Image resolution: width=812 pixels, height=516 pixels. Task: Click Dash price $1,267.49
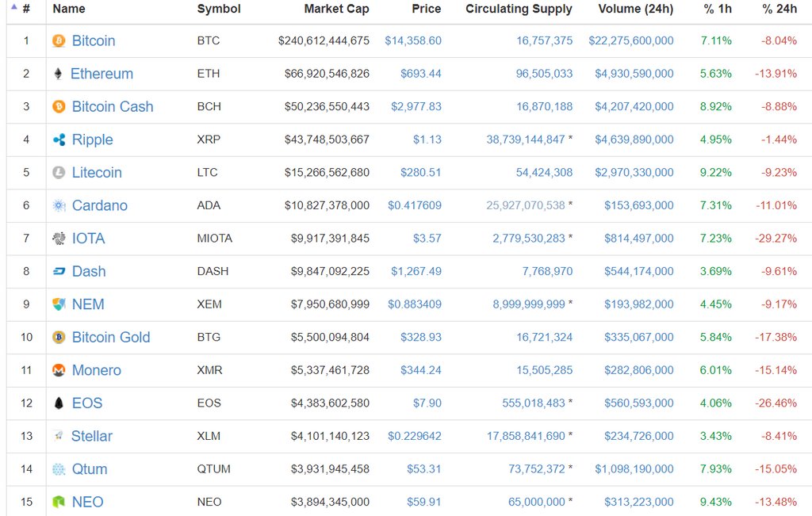[x=416, y=271]
